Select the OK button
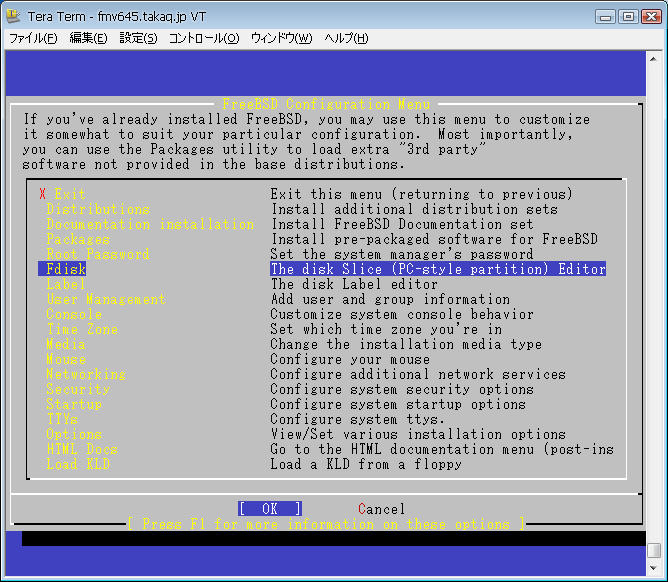 coord(270,508)
